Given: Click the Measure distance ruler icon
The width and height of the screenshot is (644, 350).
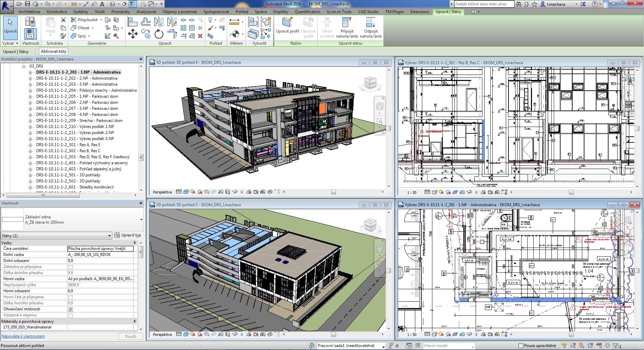Looking at the screenshot, I should pos(234,22).
